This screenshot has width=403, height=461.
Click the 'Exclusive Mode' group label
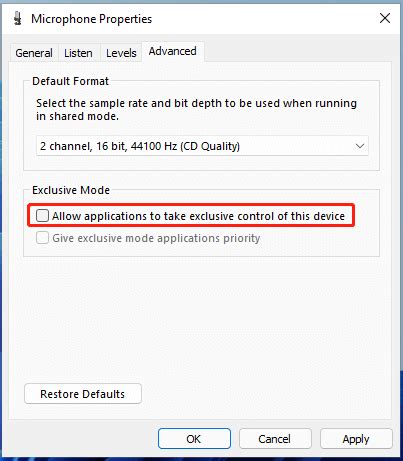[x=71, y=190]
